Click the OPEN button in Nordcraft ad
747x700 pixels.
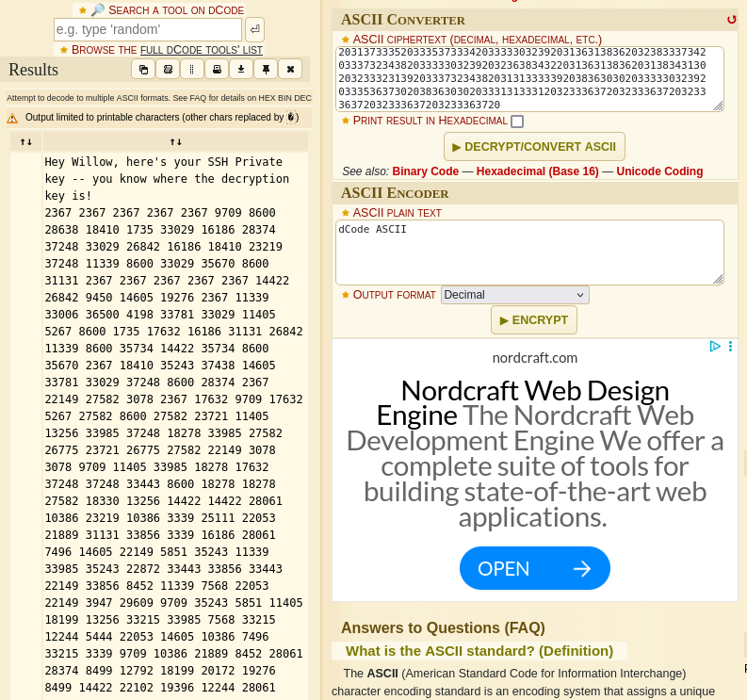(534, 568)
